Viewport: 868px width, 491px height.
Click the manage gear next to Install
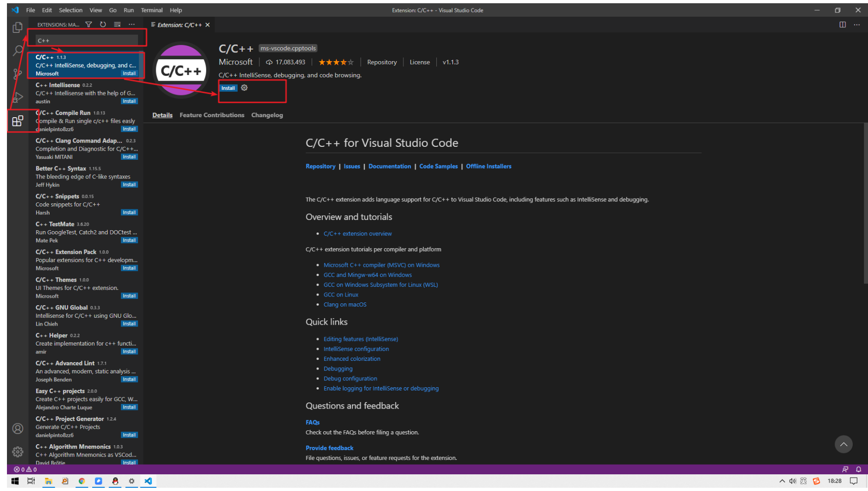pyautogui.click(x=244, y=88)
